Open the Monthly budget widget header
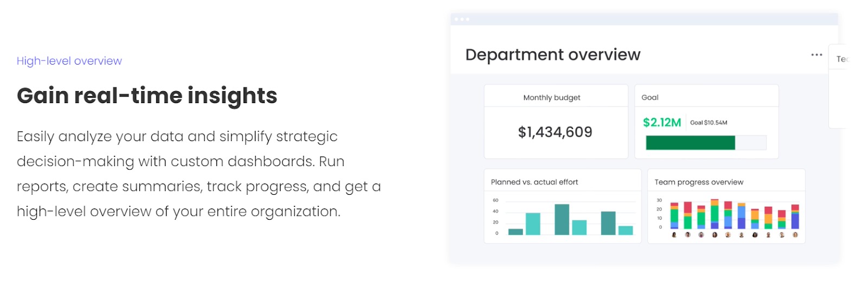Viewport: 868px width, 298px height. pyautogui.click(x=552, y=98)
